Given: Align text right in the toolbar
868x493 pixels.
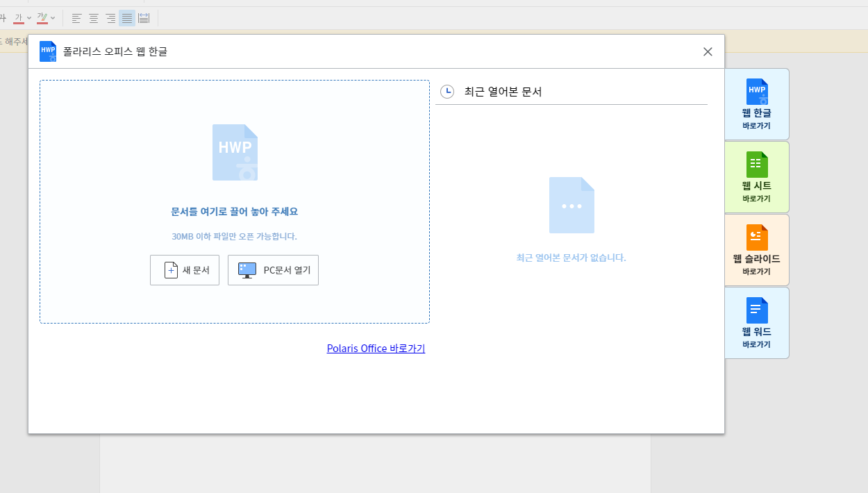Looking at the screenshot, I should (x=110, y=18).
